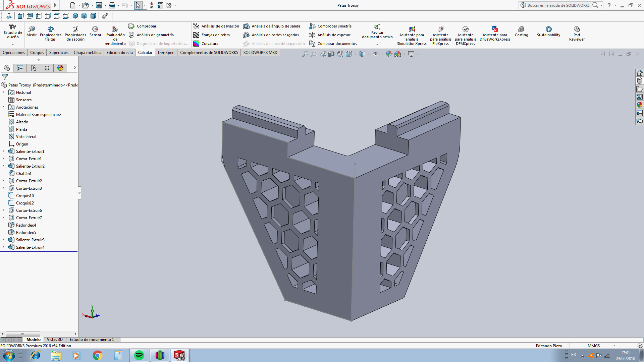Expand the Historial tree node
This screenshot has height=362, width=644.
pyautogui.click(x=3, y=93)
